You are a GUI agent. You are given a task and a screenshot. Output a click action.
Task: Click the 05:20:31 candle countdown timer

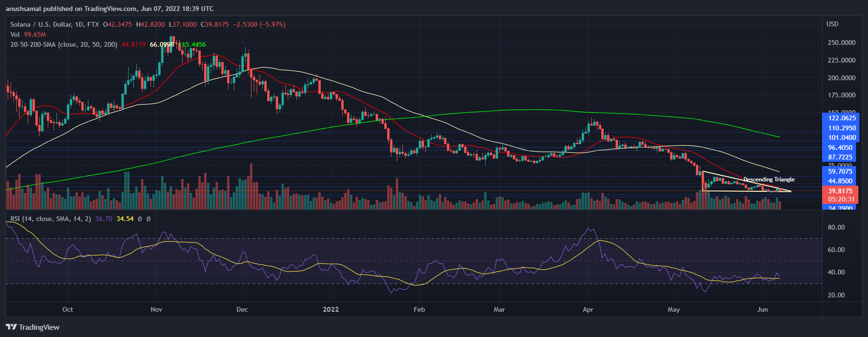(841, 199)
